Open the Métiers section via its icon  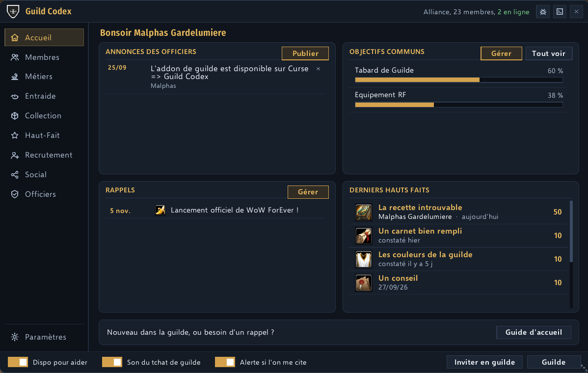tap(15, 77)
